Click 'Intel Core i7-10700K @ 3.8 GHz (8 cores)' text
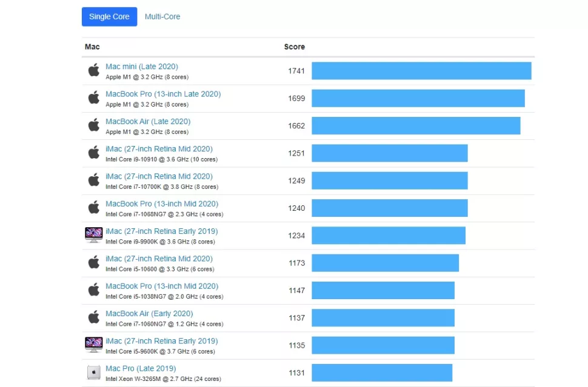 tap(162, 187)
